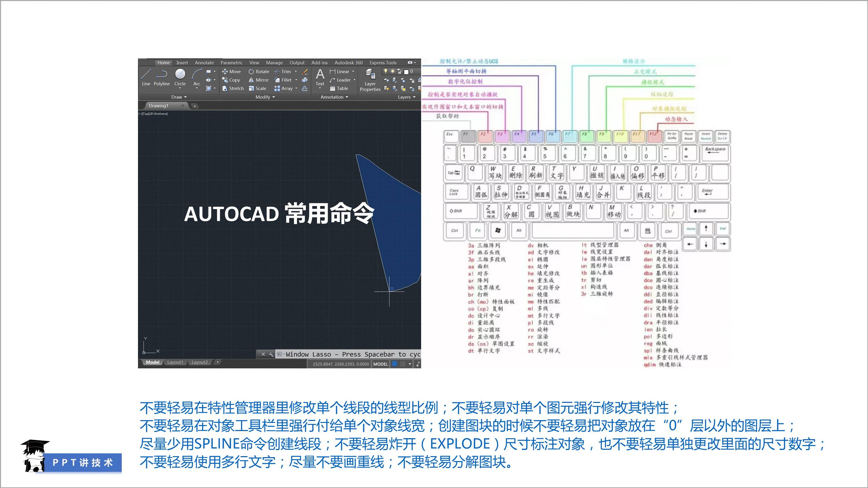
Task: Open the Trim dropdown arrow
Action: [x=296, y=72]
